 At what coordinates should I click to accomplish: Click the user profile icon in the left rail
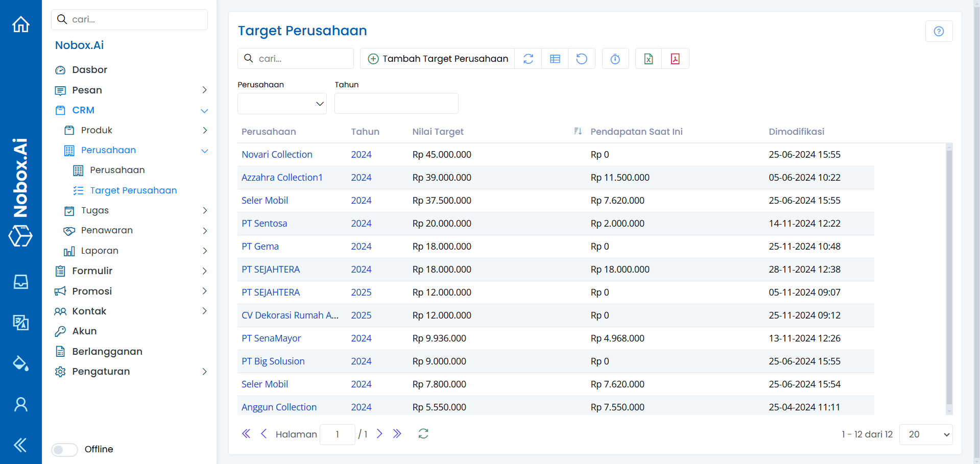pyautogui.click(x=21, y=404)
